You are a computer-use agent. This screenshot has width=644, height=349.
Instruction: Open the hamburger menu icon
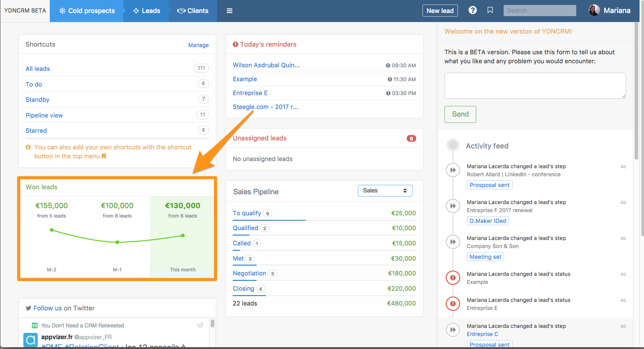230,11
